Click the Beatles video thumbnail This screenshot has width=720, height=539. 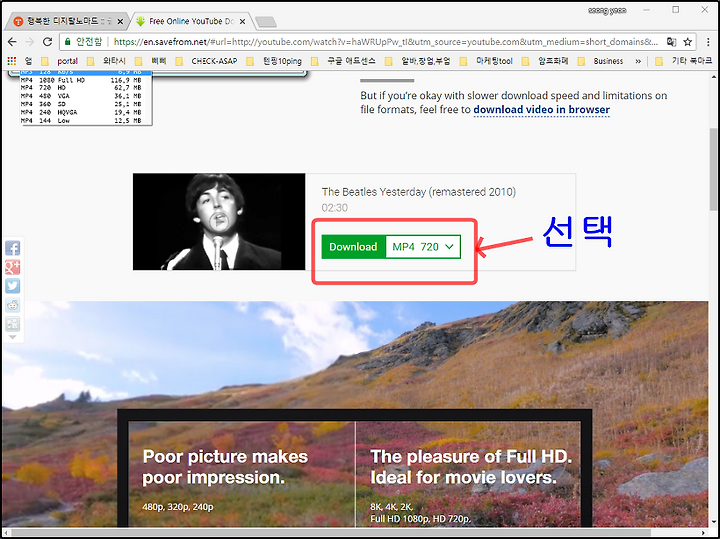pyautogui.click(x=219, y=222)
